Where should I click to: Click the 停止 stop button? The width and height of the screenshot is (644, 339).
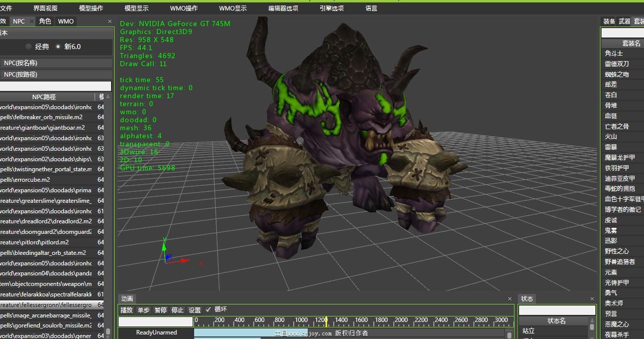178,310
